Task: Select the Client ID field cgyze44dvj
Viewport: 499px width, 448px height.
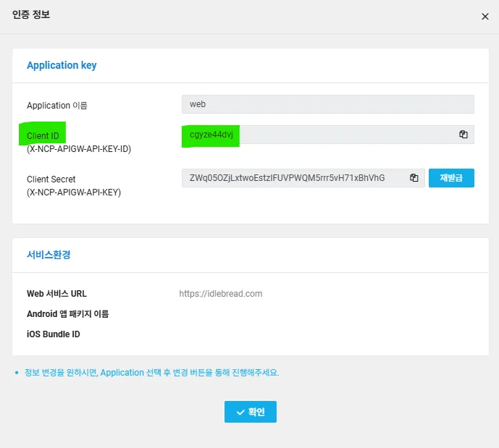Action: (x=328, y=135)
